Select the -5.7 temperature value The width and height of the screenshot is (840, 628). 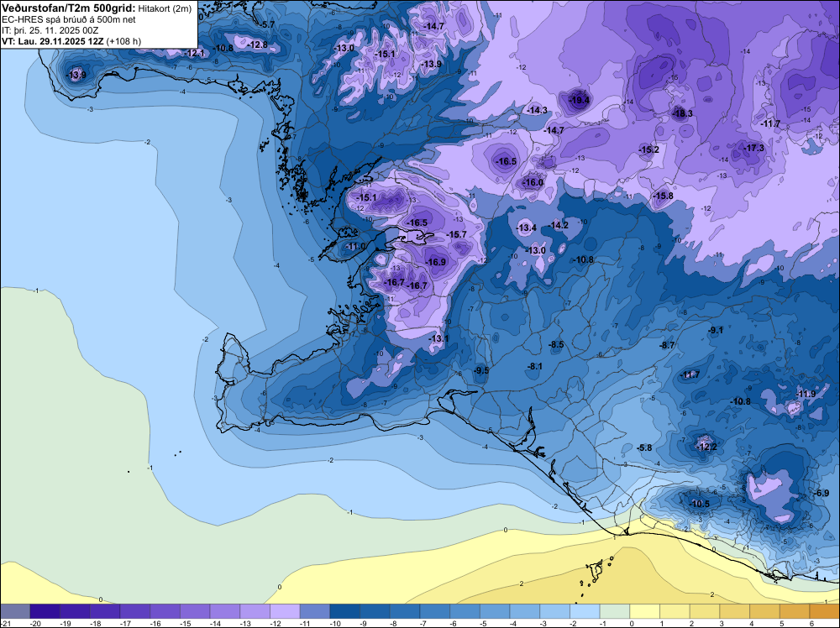coord(267,24)
